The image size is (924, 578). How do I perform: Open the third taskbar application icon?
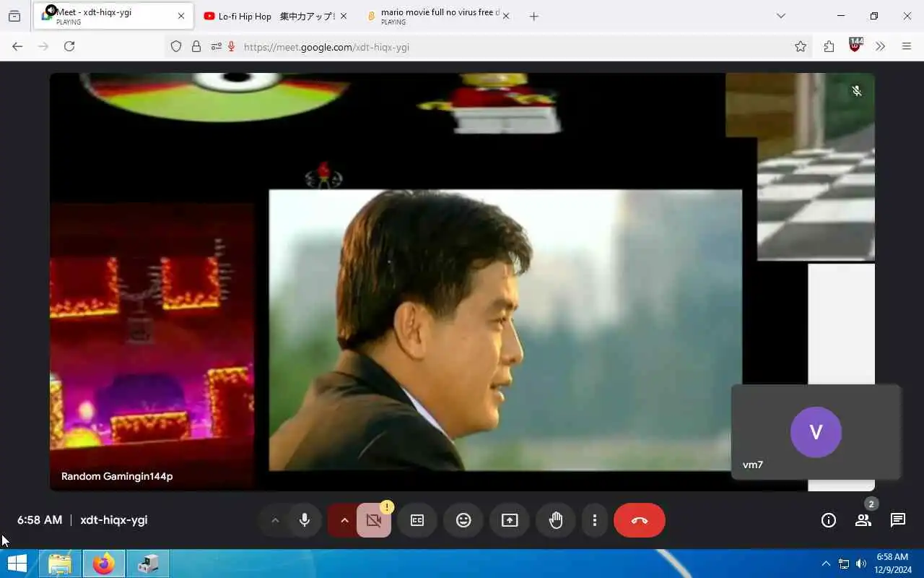pyautogui.click(x=148, y=564)
